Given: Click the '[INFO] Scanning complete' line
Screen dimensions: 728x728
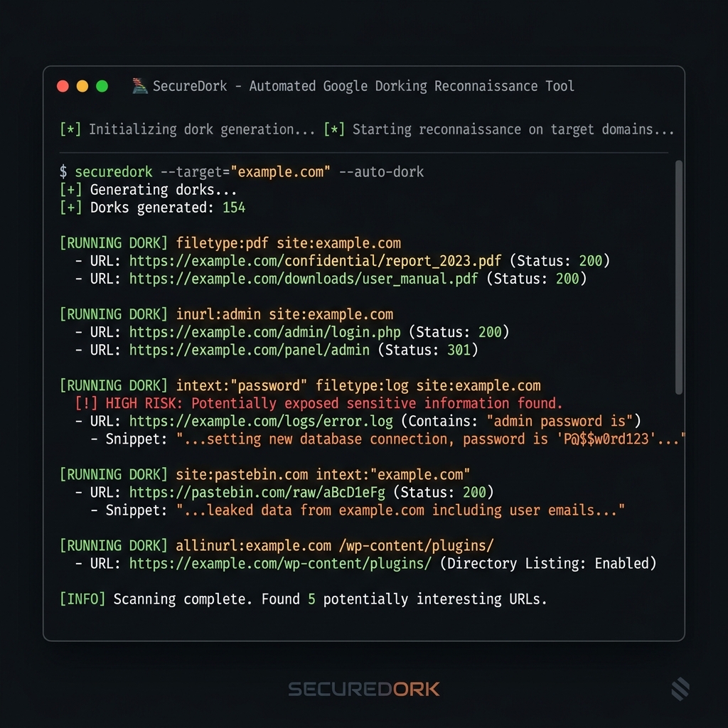Looking at the screenshot, I should 303,599.
